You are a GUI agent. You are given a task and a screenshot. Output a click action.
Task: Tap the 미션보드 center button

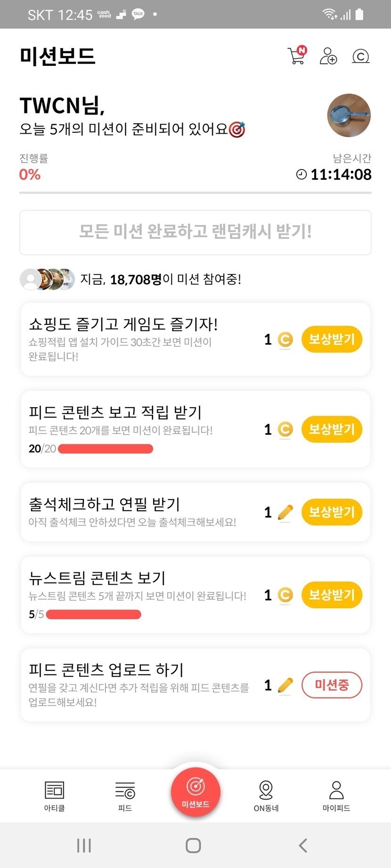[195, 792]
